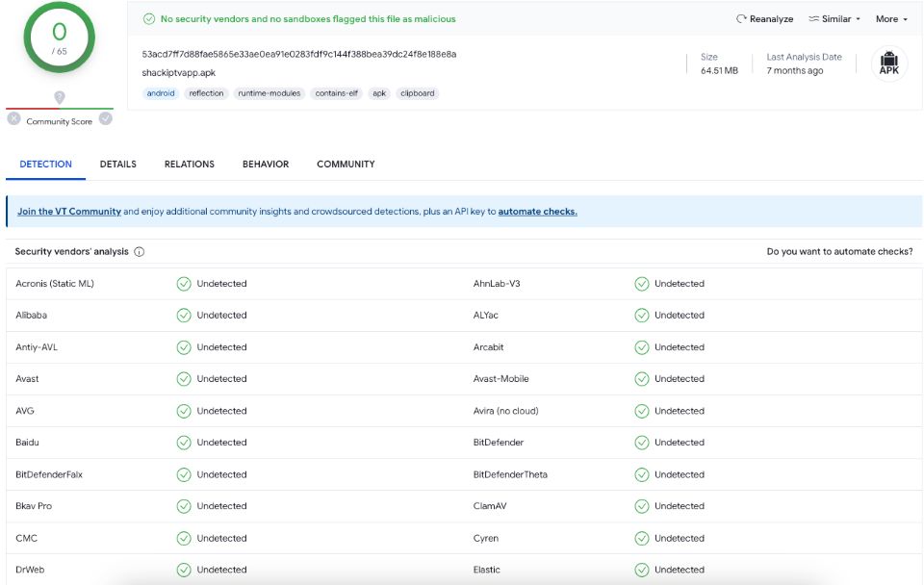Screen dimensions: 924x585
Task: Open the RELATIONS tab
Action: click(x=190, y=164)
